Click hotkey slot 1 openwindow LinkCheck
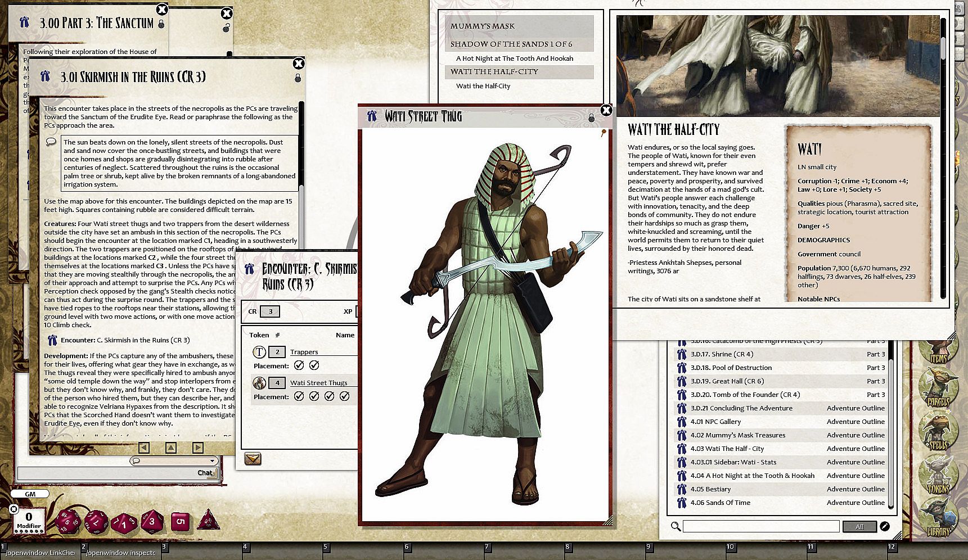 [39, 552]
